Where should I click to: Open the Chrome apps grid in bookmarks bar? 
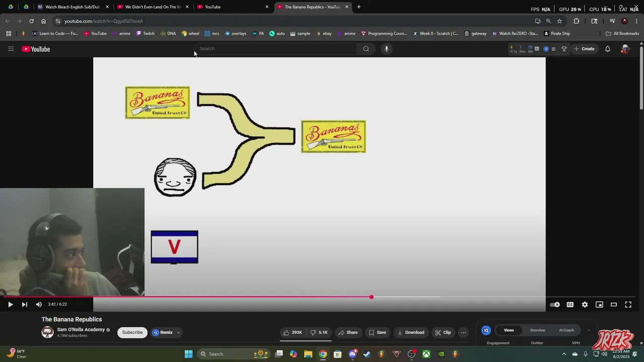pyautogui.click(x=9, y=34)
